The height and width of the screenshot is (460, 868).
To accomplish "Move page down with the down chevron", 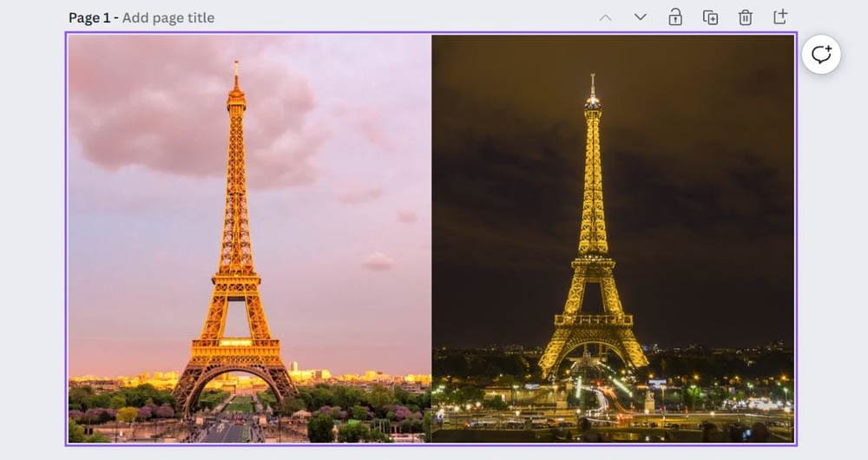I will 641,17.
